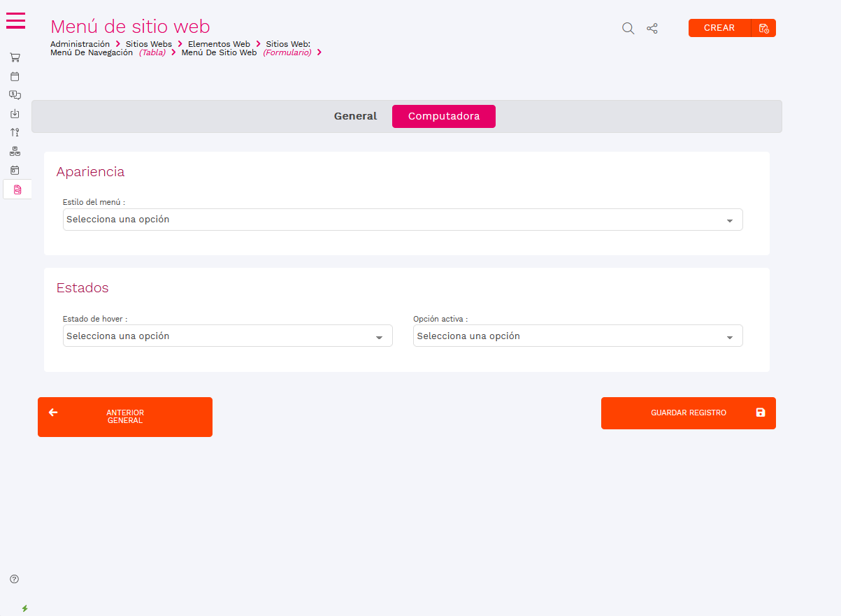This screenshot has height=616, width=841.
Task: Expand the Estilo del menú dropdown
Action: pos(402,220)
